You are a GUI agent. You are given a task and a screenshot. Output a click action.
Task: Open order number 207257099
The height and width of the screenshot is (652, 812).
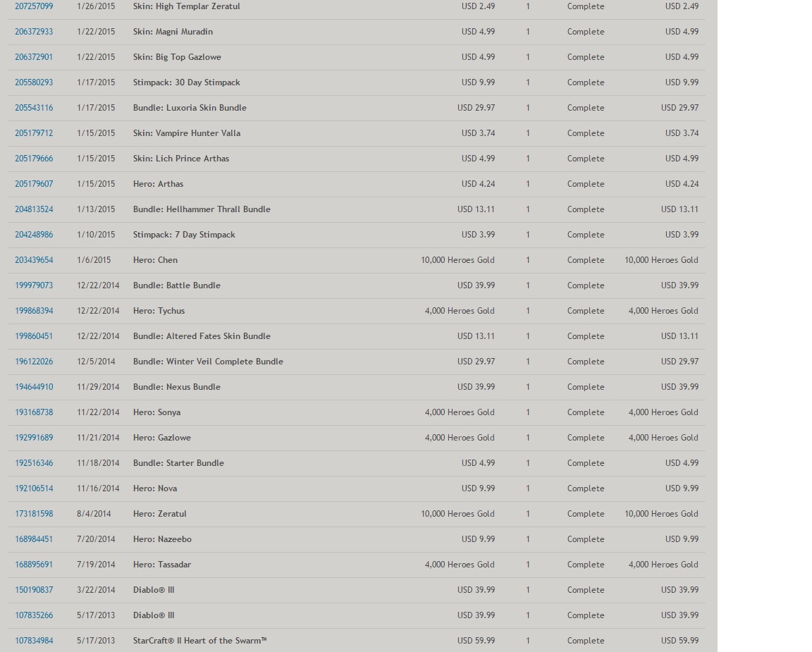pos(34,6)
